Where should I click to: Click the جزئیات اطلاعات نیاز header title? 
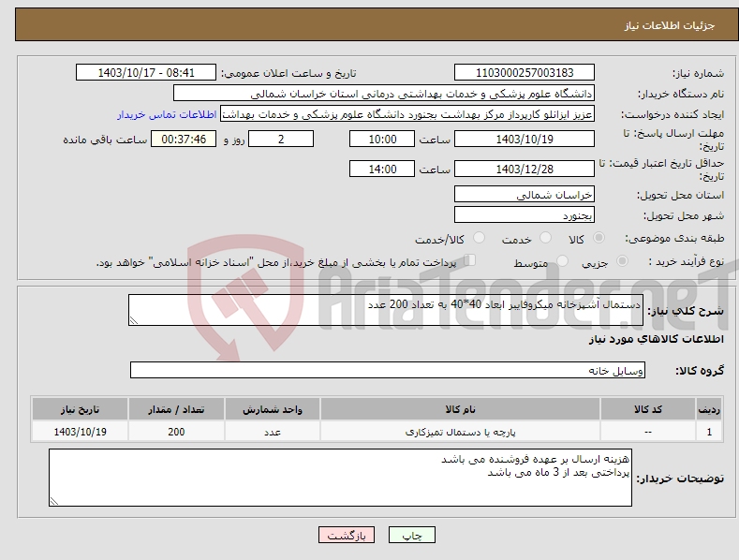pyautogui.click(x=670, y=25)
